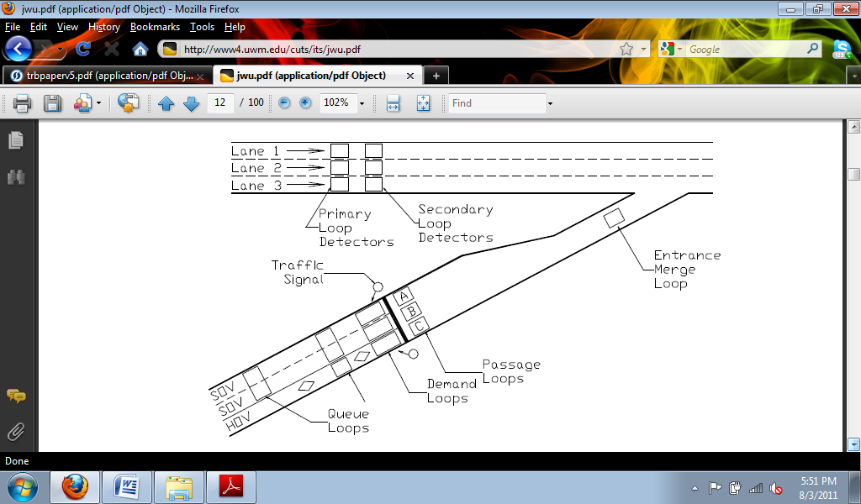
Task: Print the PDF document
Action: 22,103
